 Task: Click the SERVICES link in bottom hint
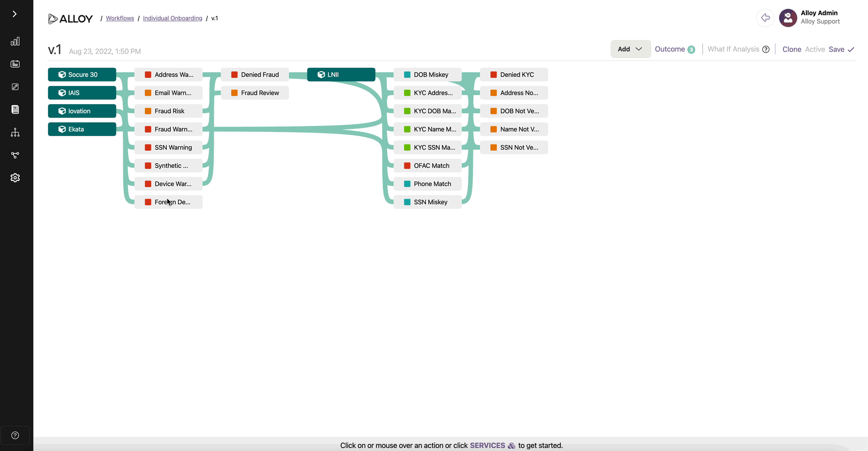487,445
